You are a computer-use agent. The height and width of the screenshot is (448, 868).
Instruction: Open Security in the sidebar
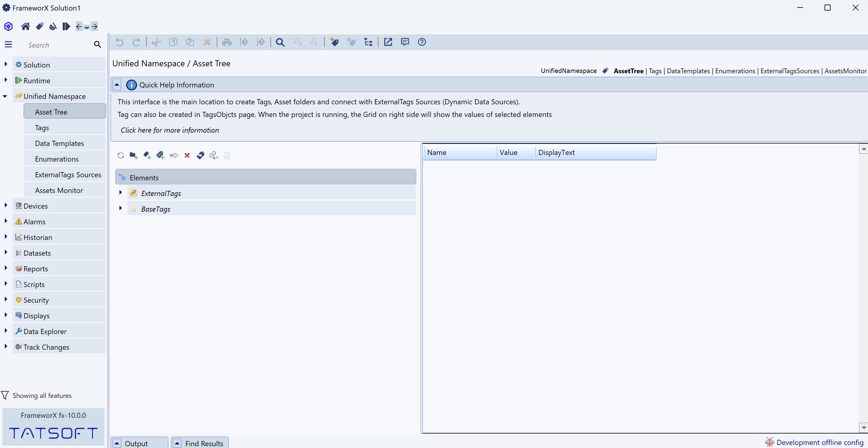pos(59,300)
